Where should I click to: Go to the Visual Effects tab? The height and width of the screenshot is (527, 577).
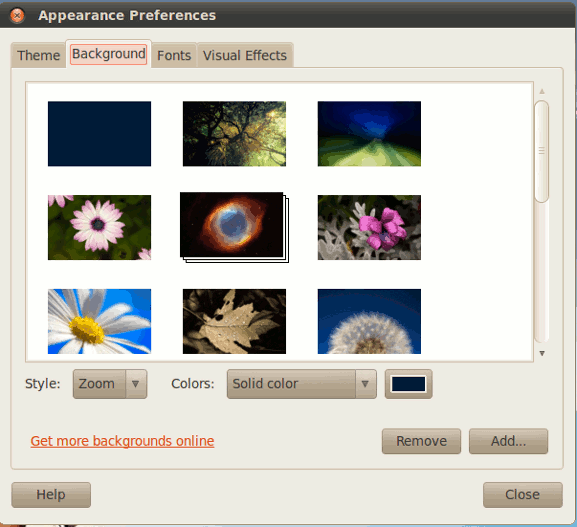(x=245, y=55)
